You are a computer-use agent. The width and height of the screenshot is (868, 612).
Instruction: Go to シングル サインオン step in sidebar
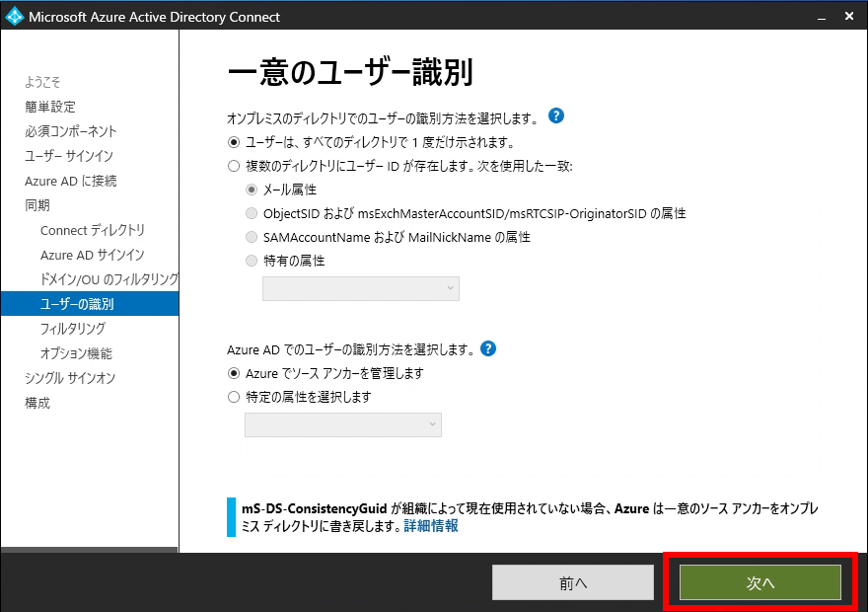point(70,378)
